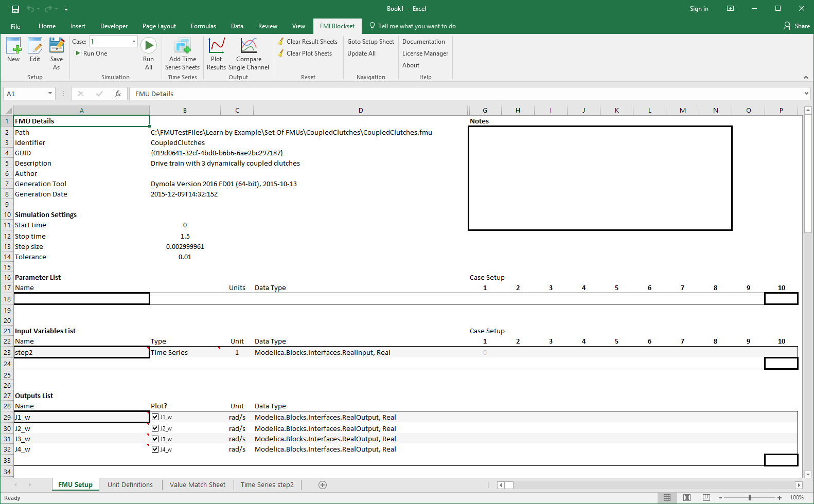The width and height of the screenshot is (814, 504).
Task: Click the zoom out minus icon
Action: (720, 498)
